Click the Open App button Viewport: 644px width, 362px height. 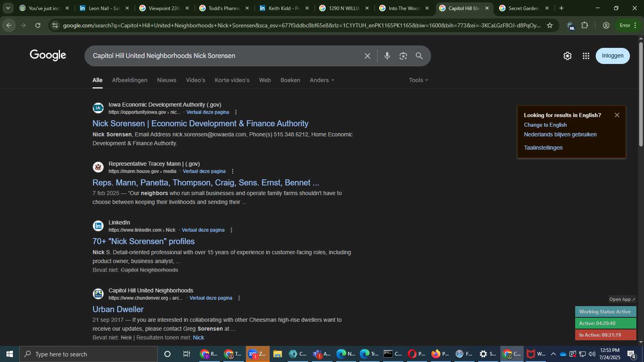point(622,299)
